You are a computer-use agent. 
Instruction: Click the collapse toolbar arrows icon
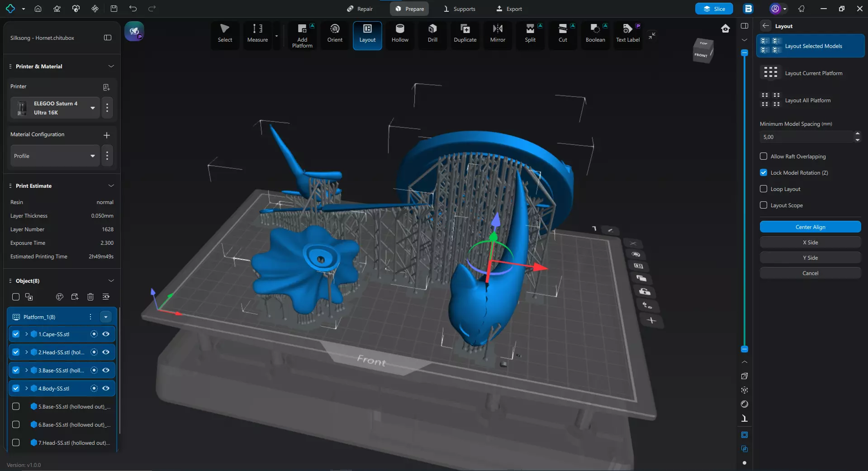[652, 35]
